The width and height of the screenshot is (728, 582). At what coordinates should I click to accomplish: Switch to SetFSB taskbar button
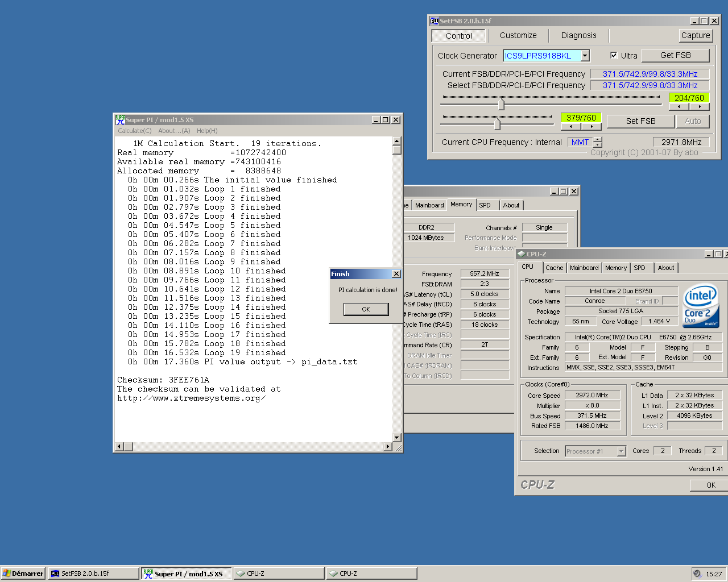[93, 573]
